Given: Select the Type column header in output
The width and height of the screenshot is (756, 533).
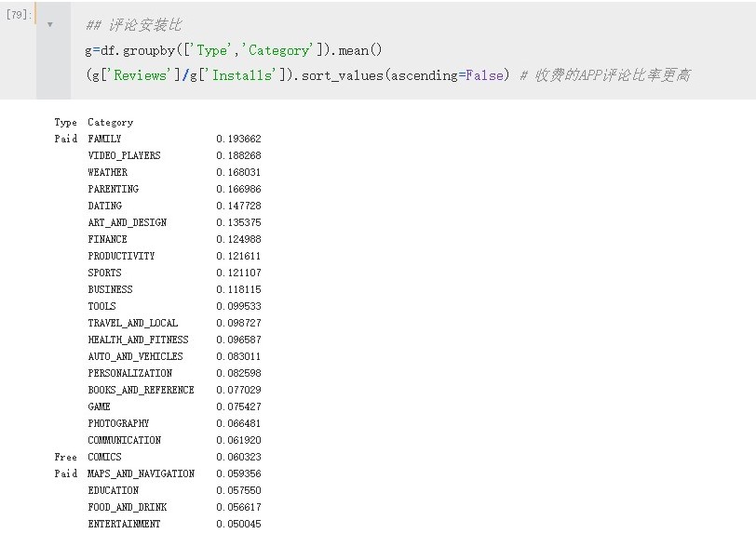Looking at the screenshot, I should coord(65,123).
